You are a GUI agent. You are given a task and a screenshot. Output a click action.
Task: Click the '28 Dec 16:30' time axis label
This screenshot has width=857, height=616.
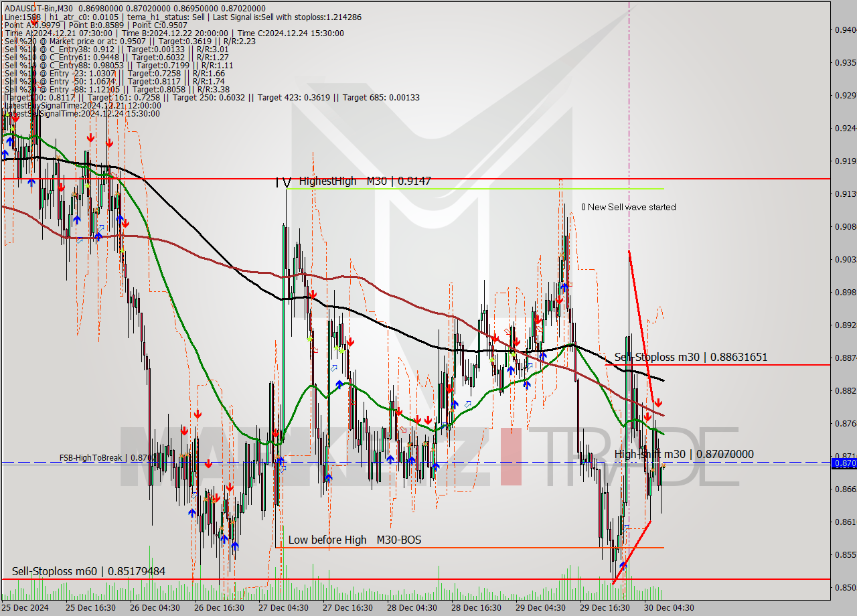[475, 608]
